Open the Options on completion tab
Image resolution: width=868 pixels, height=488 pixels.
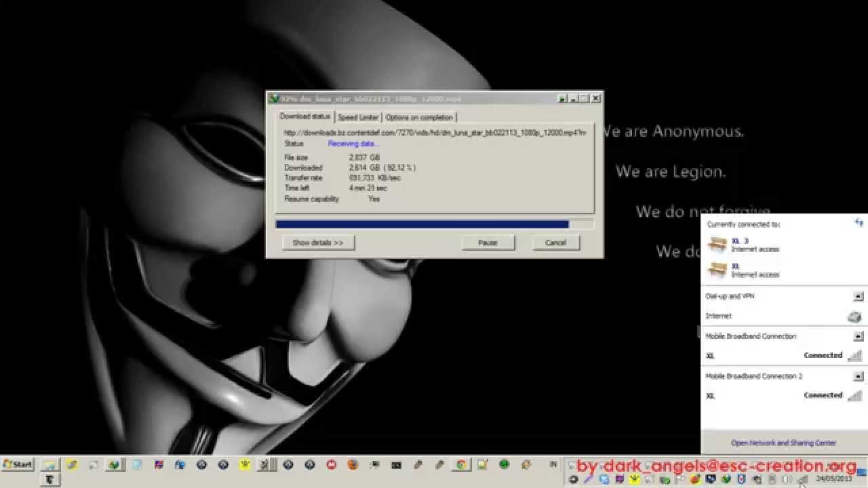coord(418,117)
